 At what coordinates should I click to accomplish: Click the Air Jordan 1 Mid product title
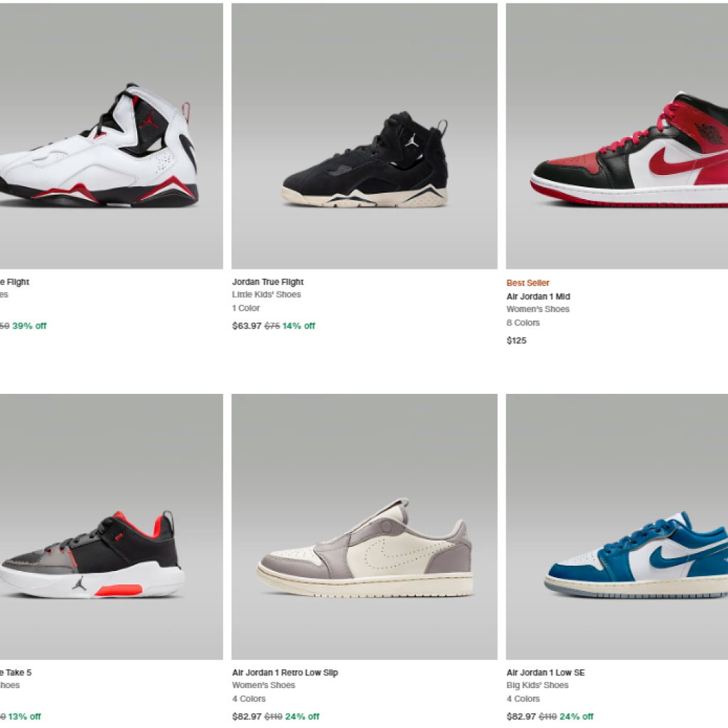click(538, 296)
